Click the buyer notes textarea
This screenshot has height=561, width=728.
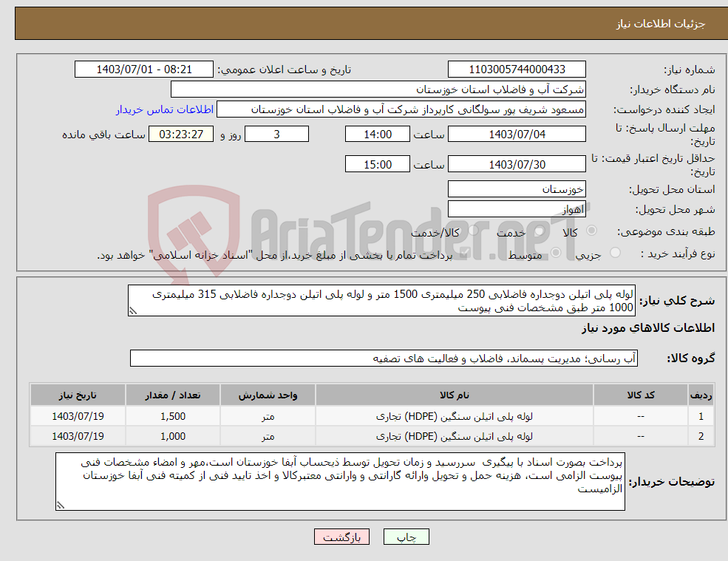[x=340, y=482]
